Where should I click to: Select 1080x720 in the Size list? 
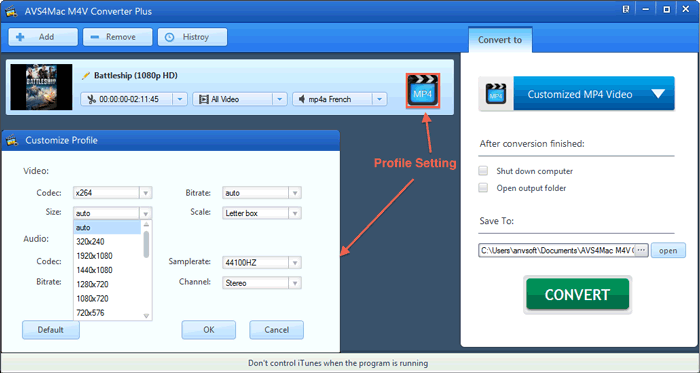(x=108, y=299)
